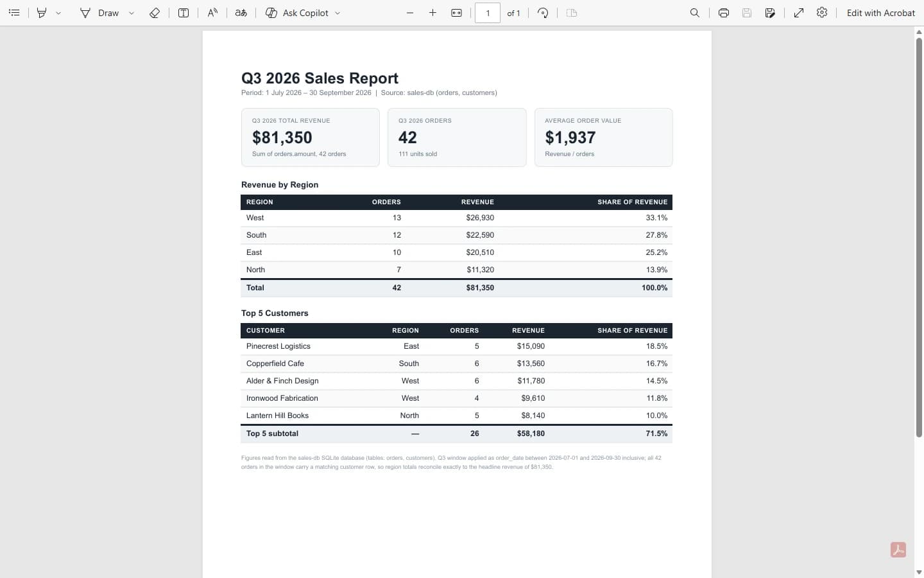Screen dimensions: 924x578
Task: Open the Draw pen options dropdown
Action: [x=132, y=13]
